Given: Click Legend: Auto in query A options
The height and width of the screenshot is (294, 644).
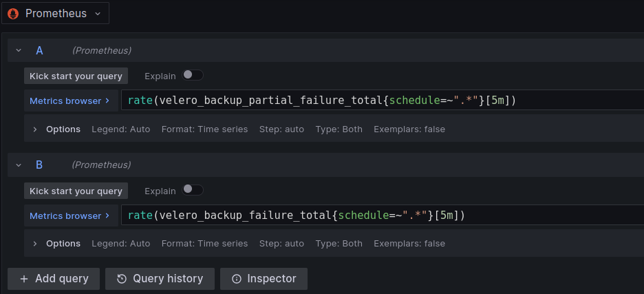Looking at the screenshot, I should (121, 129).
